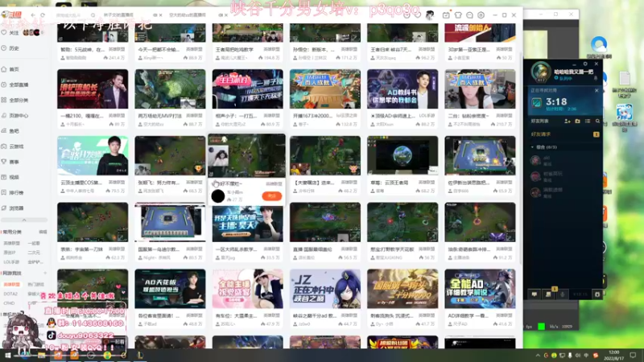Open Douyu settings gear icon
Image resolution: width=644 pixels, height=362 pixels.
(x=481, y=15)
